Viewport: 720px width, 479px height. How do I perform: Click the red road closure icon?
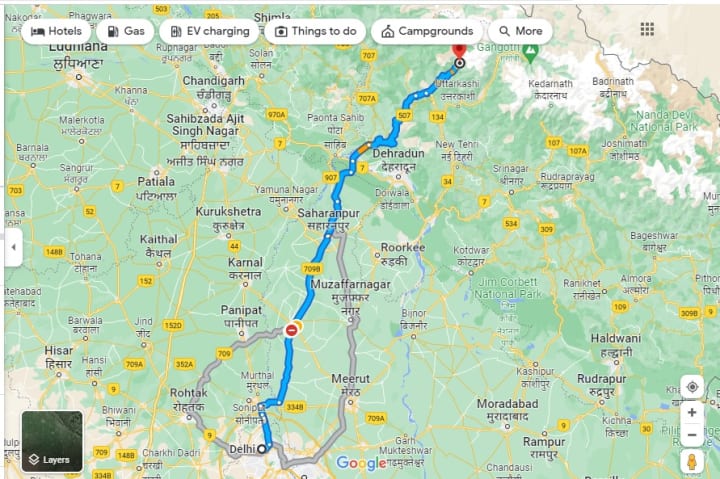[x=291, y=330]
